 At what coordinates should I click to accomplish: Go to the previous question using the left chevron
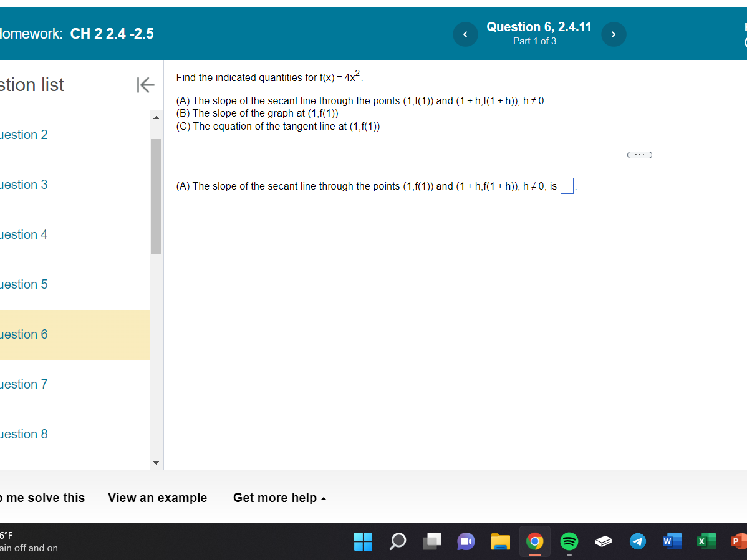(465, 34)
